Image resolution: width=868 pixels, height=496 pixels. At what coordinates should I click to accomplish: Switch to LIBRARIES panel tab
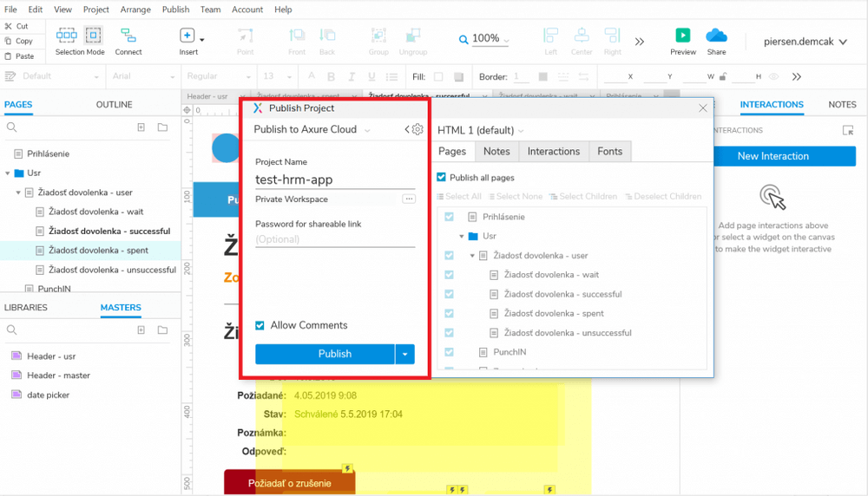click(x=26, y=308)
